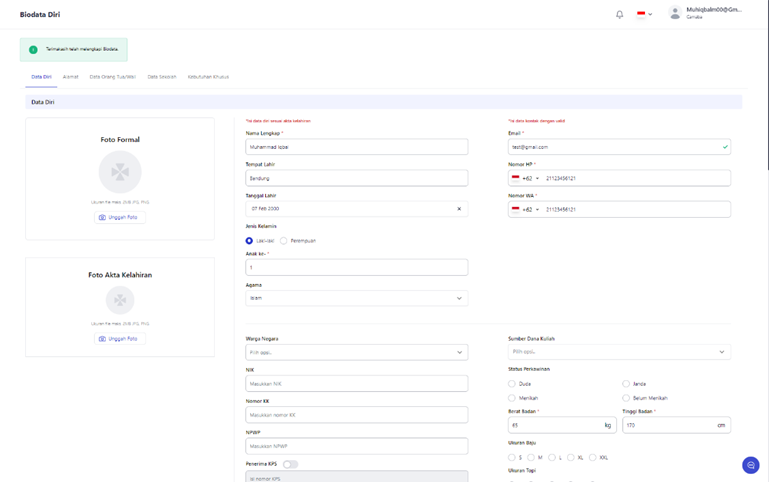Viewport: 769px width, 482px height.
Task: Select the Perempuan radio button
Action: (x=283, y=241)
